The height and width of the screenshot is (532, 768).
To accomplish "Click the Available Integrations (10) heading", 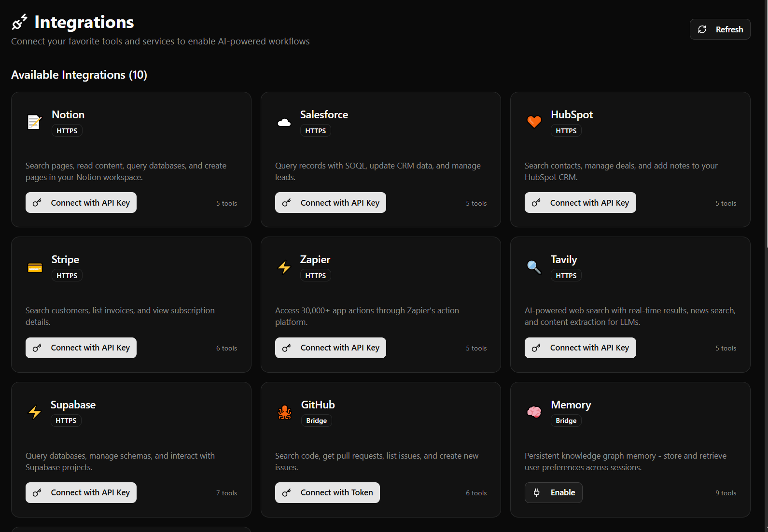I will click(x=79, y=75).
